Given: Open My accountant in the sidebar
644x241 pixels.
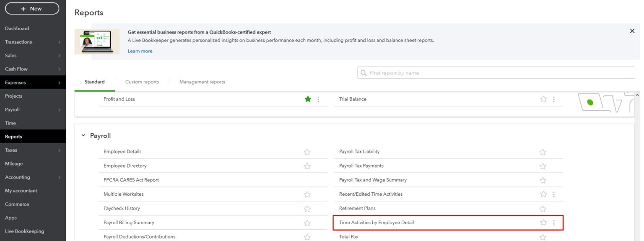Looking at the screenshot, I should pyautogui.click(x=21, y=191).
